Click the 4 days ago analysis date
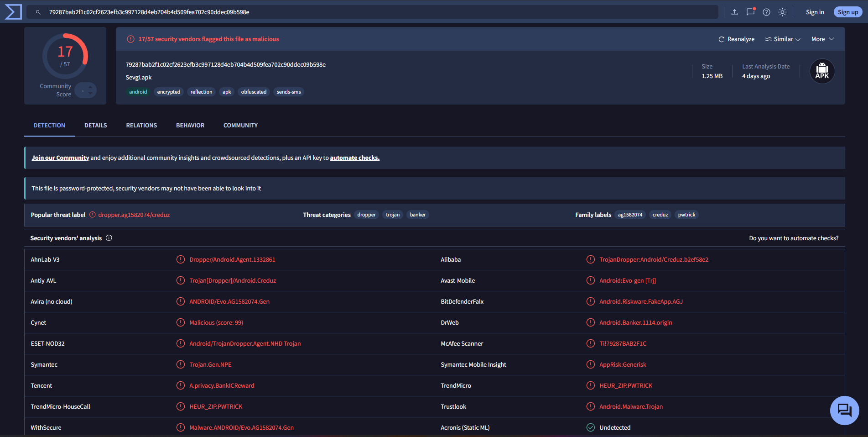 point(756,76)
